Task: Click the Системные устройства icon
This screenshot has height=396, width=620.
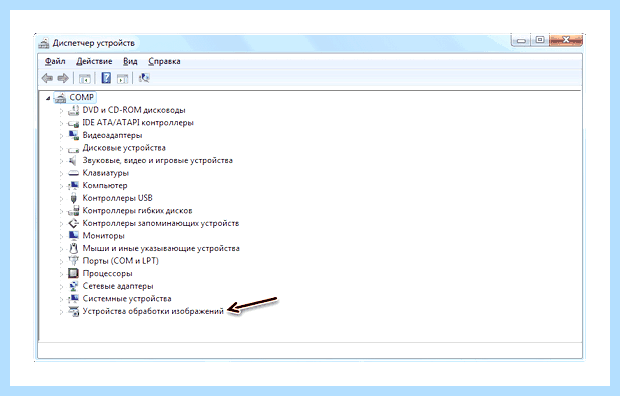Action: [x=73, y=299]
